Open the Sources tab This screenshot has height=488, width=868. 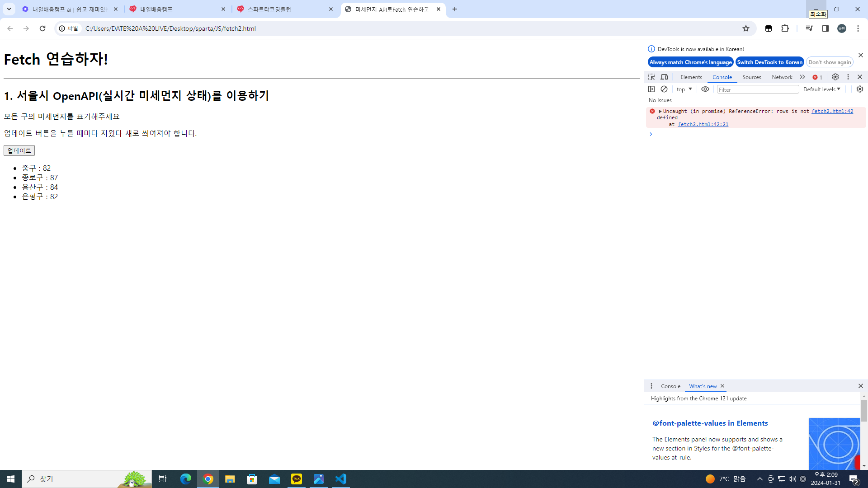(x=751, y=77)
